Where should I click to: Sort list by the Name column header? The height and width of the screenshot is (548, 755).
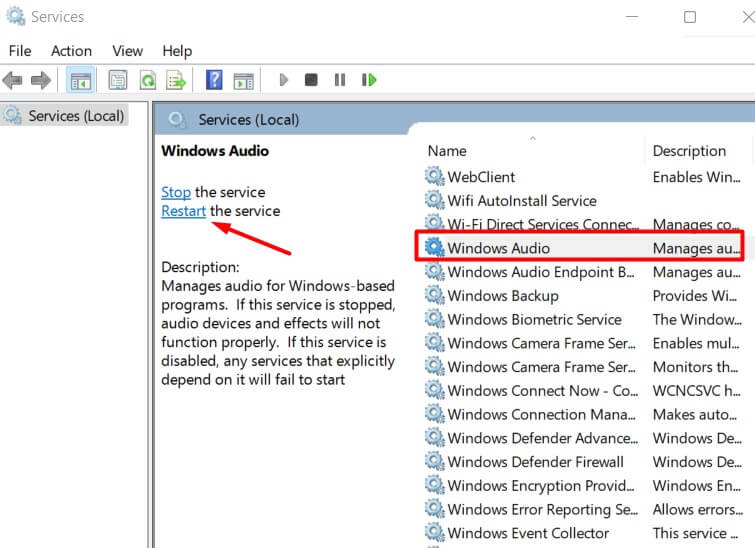click(447, 151)
